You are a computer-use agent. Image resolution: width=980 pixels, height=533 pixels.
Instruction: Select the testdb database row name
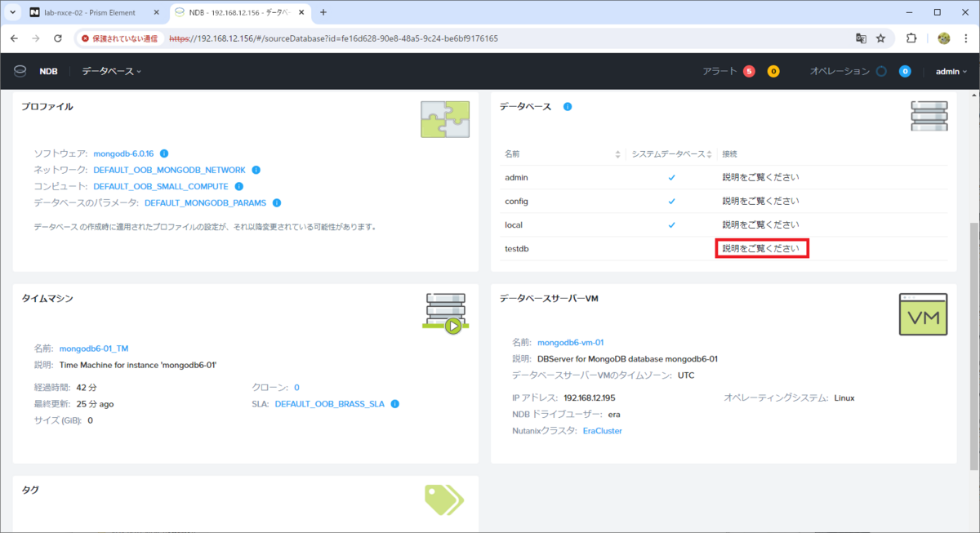pos(517,248)
